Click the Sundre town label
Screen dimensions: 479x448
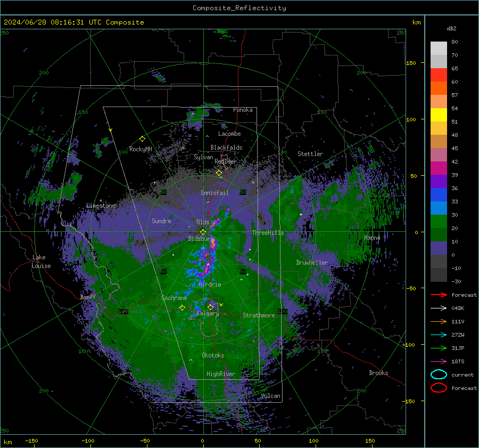(x=161, y=221)
